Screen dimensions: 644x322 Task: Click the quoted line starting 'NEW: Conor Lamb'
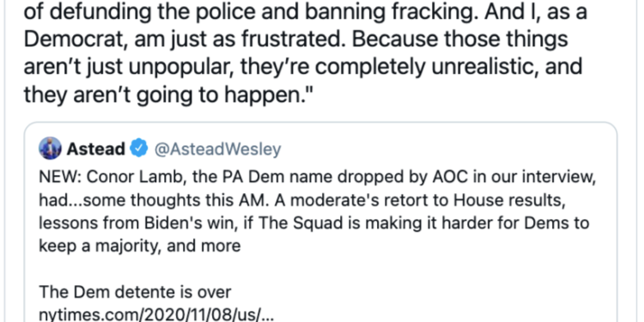317,177
